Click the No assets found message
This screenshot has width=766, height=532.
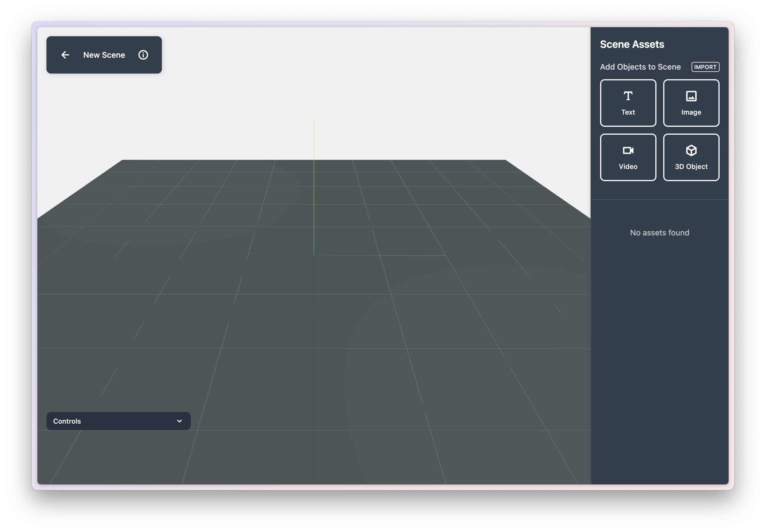click(x=659, y=233)
